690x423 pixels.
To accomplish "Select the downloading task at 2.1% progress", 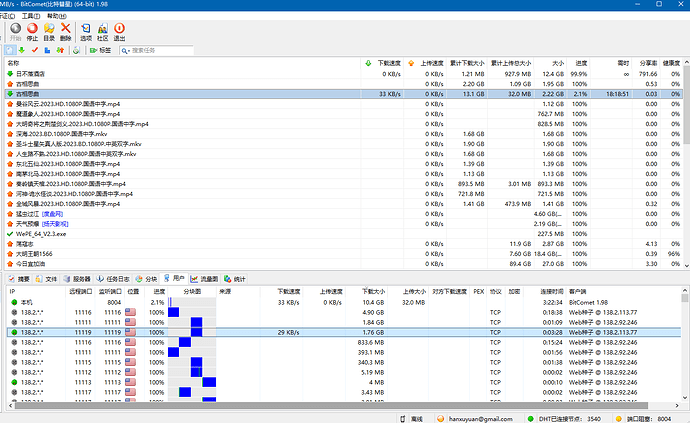I will click(344, 94).
